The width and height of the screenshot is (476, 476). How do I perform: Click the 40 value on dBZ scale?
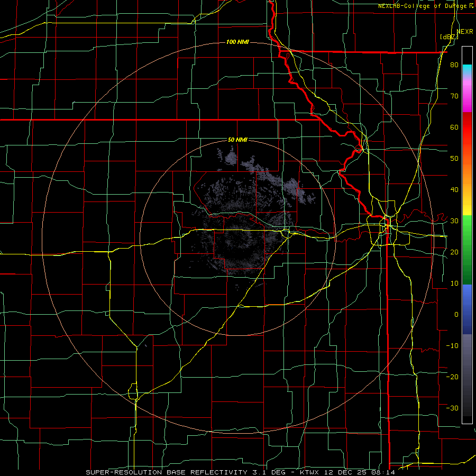pyautogui.click(x=454, y=190)
